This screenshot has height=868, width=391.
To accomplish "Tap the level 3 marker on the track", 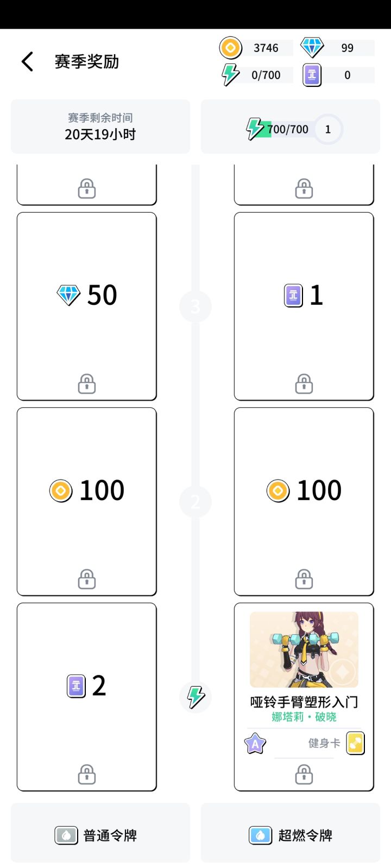I will (195, 307).
